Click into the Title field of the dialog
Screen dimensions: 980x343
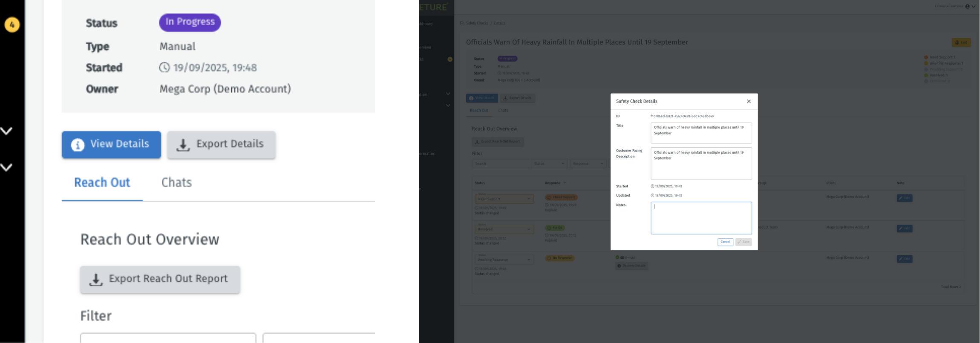(x=701, y=133)
